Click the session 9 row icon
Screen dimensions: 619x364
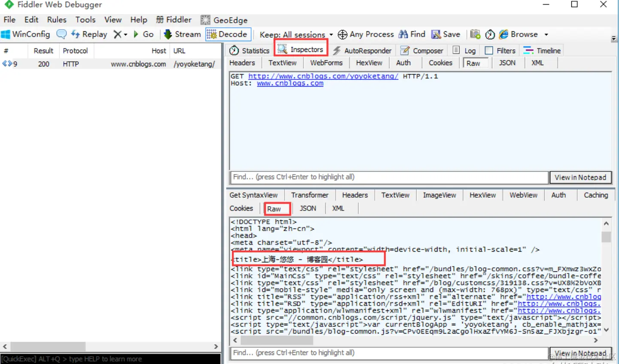(7, 64)
